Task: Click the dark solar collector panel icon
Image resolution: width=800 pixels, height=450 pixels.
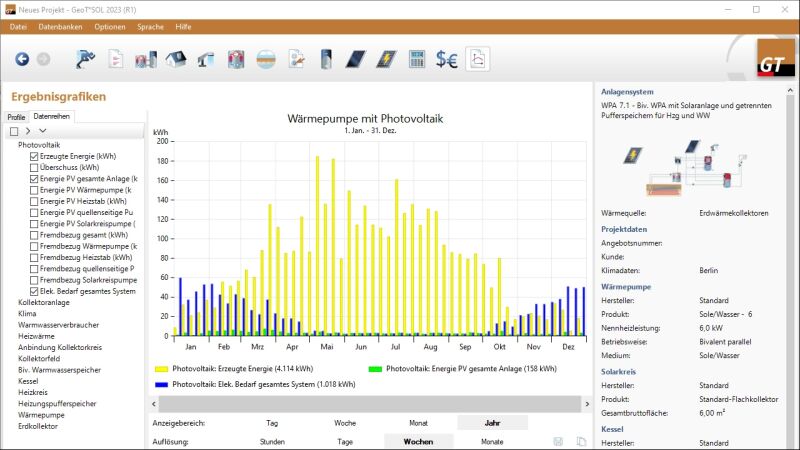Action: [356, 59]
